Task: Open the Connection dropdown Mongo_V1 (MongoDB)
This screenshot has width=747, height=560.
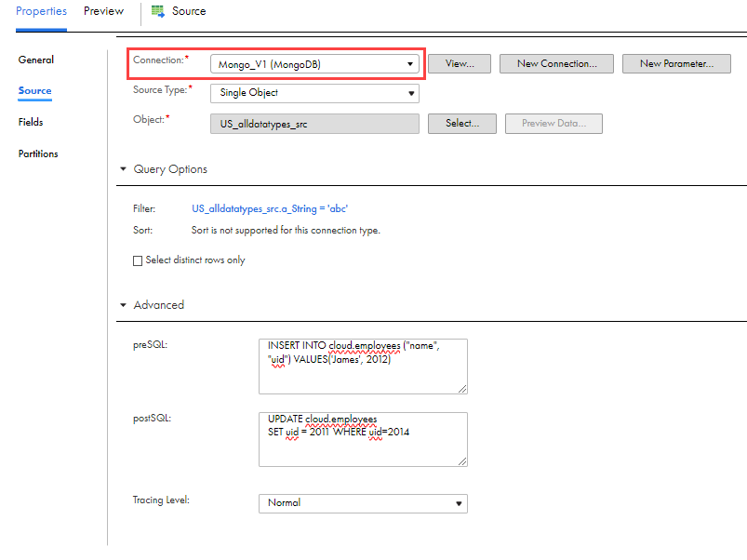Action: click(314, 64)
